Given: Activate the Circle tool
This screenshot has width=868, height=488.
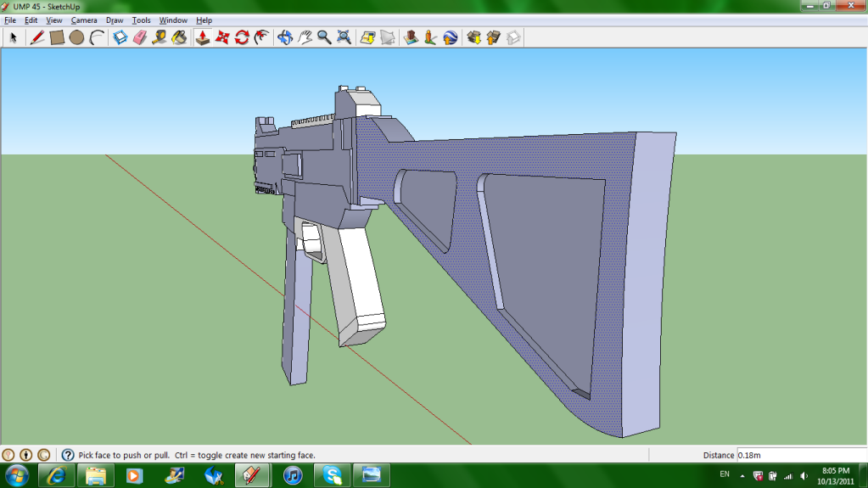Looking at the screenshot, I should coord(77,37).
